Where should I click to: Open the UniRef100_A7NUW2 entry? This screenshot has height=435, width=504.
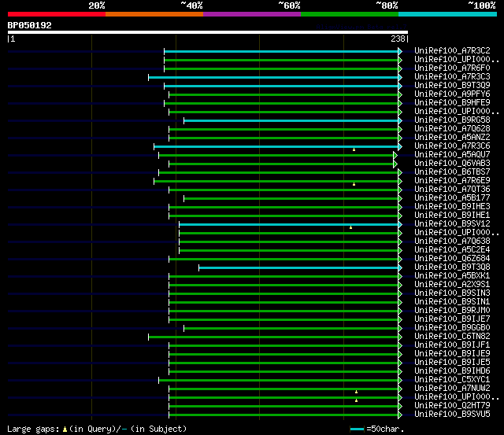click(452, 389)
